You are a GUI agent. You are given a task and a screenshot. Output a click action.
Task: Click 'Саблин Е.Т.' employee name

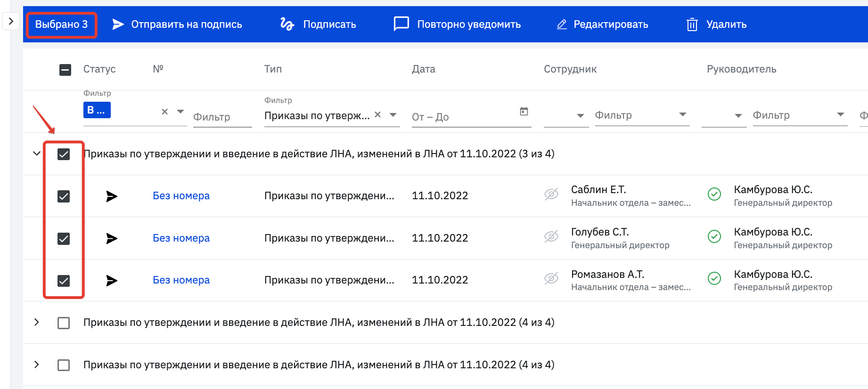pyautogui.click(x=598, y=190)
